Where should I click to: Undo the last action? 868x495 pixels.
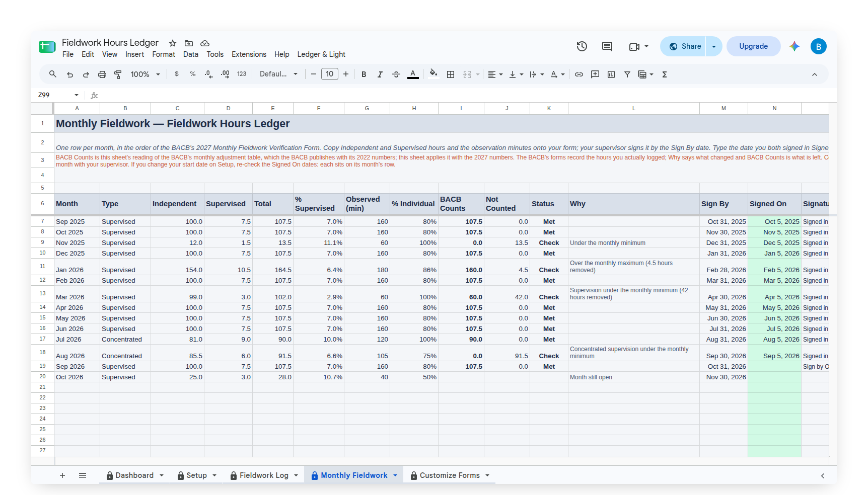(x=70, y=74)
